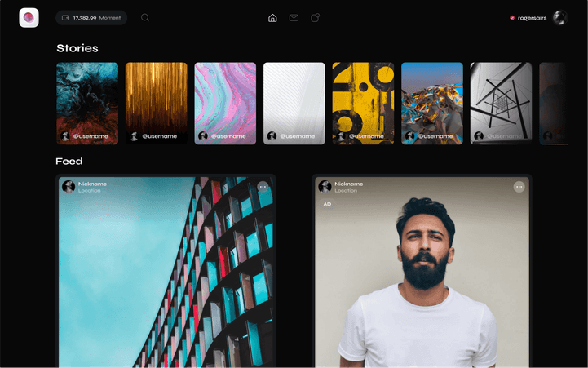Click the profile avatar beside rogersairs
This screenshot has width=588, height=368.
tap(560, 18)
